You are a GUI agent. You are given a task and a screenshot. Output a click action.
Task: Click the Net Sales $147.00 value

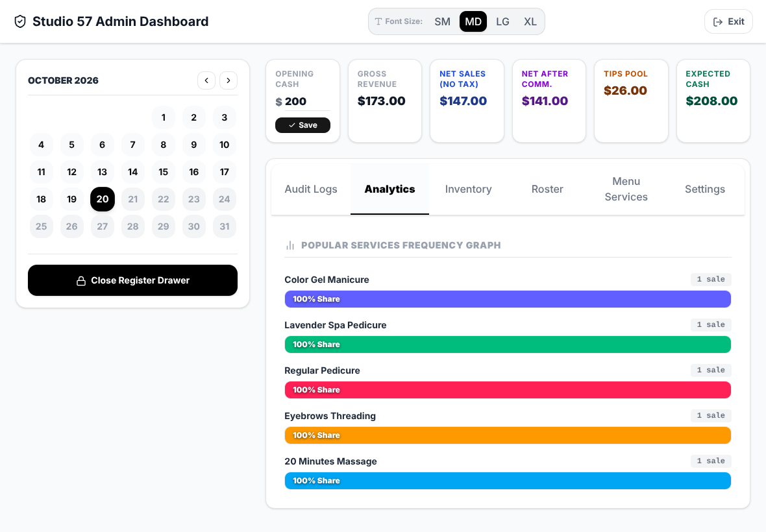[x=463, y=101]
